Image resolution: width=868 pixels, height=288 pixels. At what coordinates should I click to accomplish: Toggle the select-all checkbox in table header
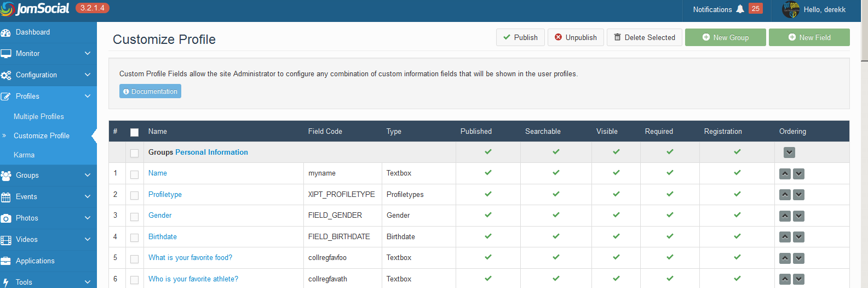click(x=134, y=132)
